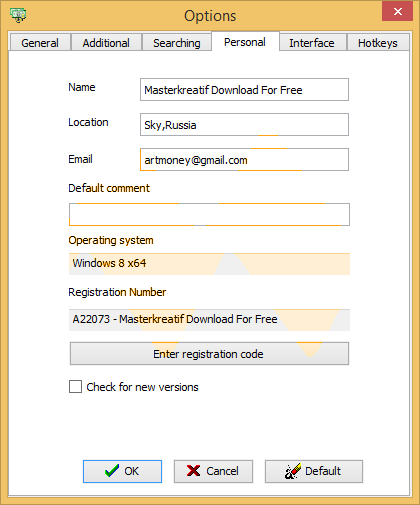Select the Windows 8 x64 operating system text
Screen dimensions: 420x505
109,263
